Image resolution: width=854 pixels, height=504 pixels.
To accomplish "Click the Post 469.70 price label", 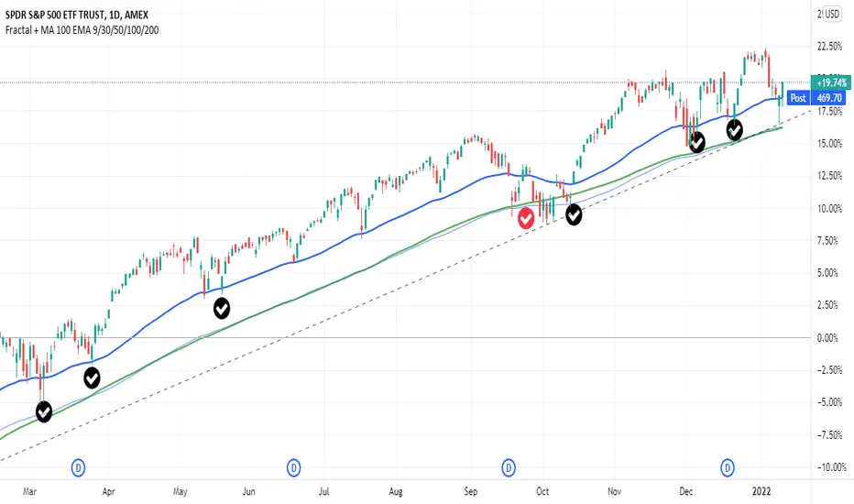I will (x=817, y=98).
